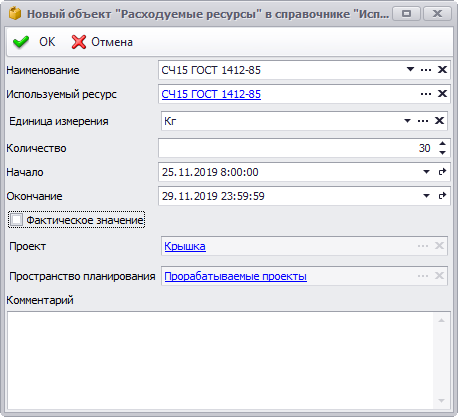Click the Начало date link-arrow icon
458x417 pixels.
coord(442,172)
